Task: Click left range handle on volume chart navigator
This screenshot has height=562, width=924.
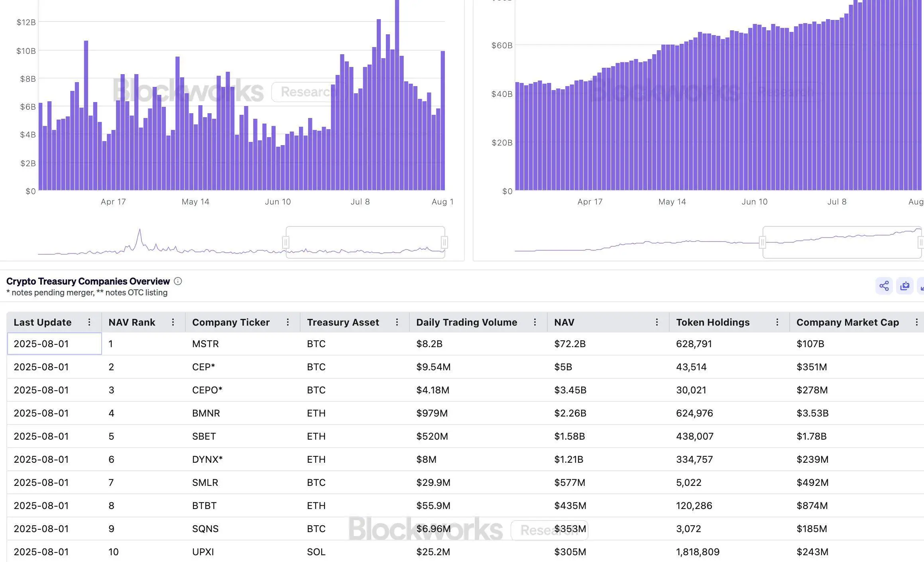Action: point(286,242)
